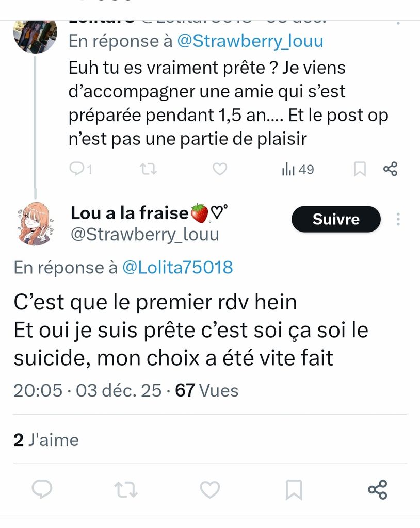This screenshot has height=528, width=420.
Task: Open @Strawberry_louu mention link
Action: [250, 41]
